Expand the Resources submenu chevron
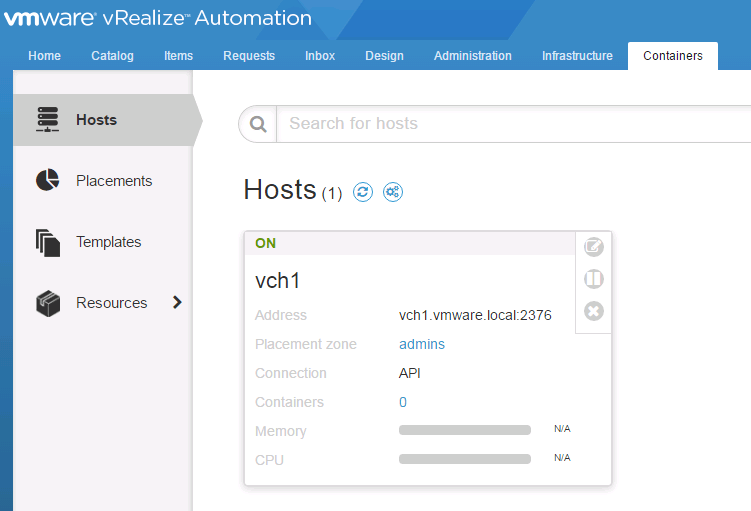Image resolution: width=751 pixels, height=511 pixels. 178,302
